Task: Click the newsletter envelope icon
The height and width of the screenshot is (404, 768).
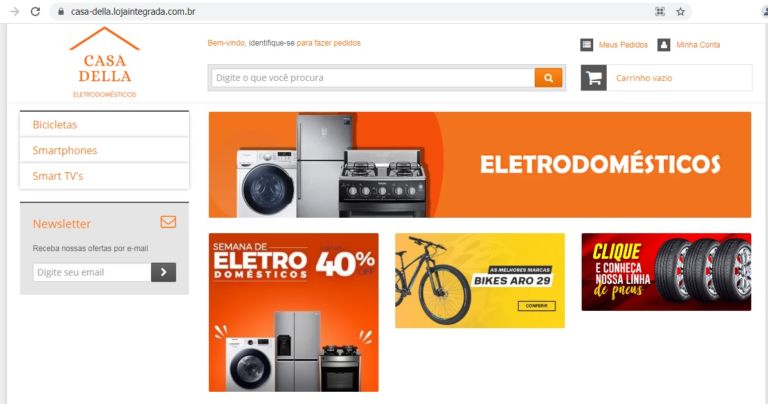Action: (168, 222)
